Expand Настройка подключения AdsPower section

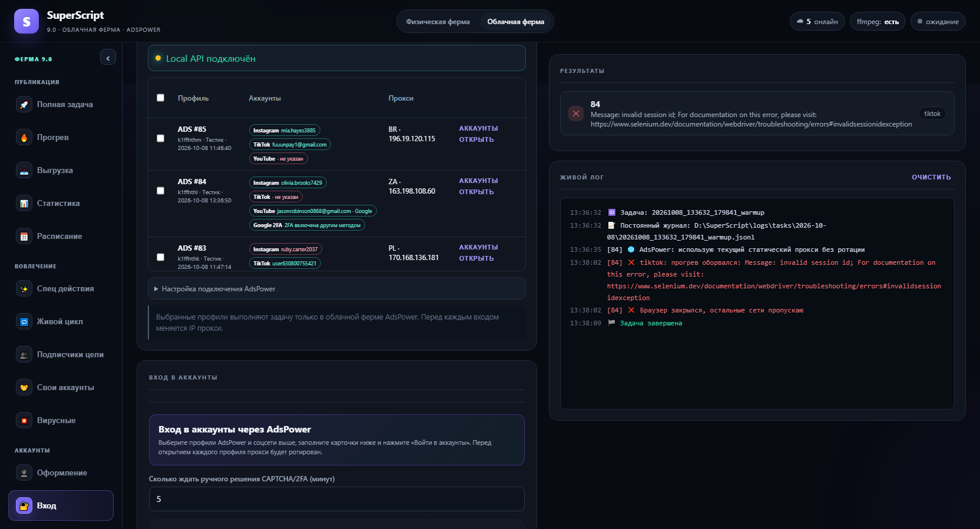[336, 289]
